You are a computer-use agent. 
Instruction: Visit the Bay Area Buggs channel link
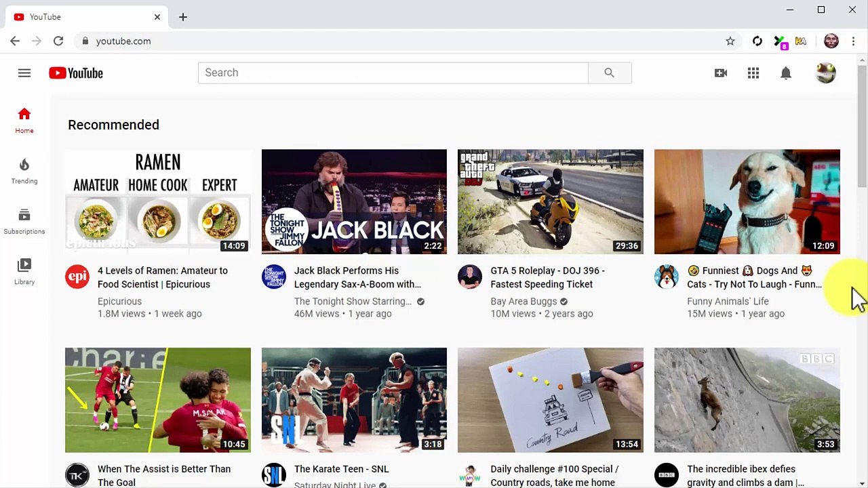point(524,302)
